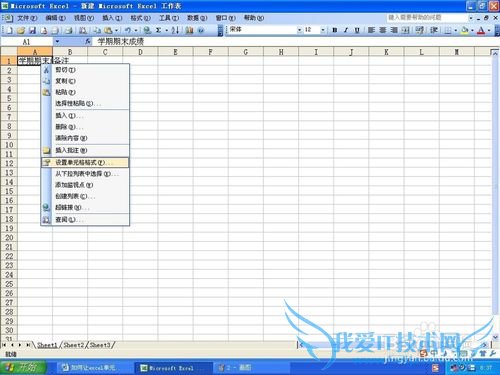
Task: Open the Paste options dropdown arrow
Action: [x=116, y=30]
